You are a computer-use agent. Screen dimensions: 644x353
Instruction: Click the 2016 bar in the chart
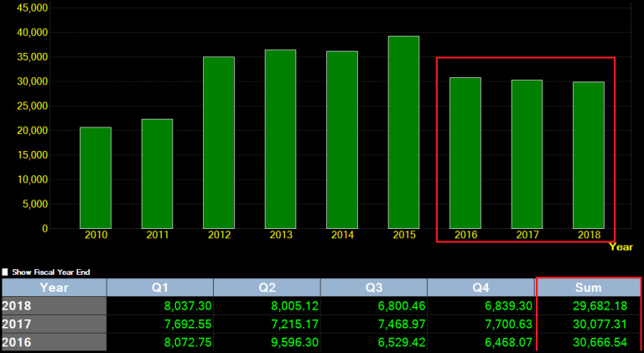click(465, 153)
